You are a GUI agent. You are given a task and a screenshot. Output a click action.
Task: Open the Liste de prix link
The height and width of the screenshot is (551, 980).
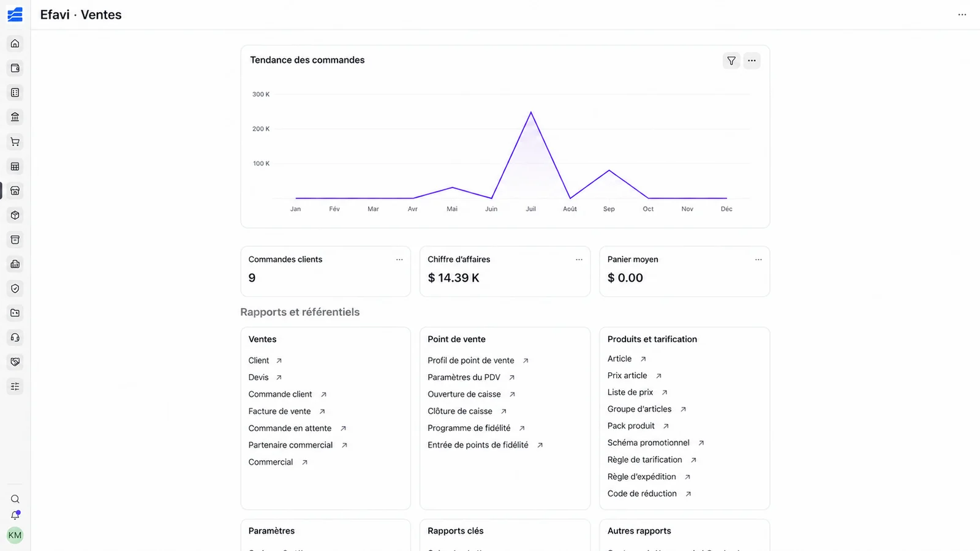pyautogui.click(x=638, y=392)
